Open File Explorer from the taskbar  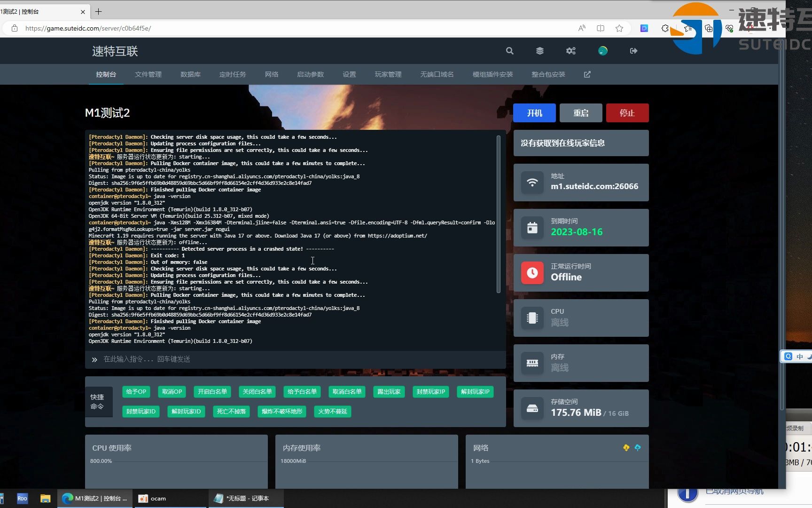45,499
